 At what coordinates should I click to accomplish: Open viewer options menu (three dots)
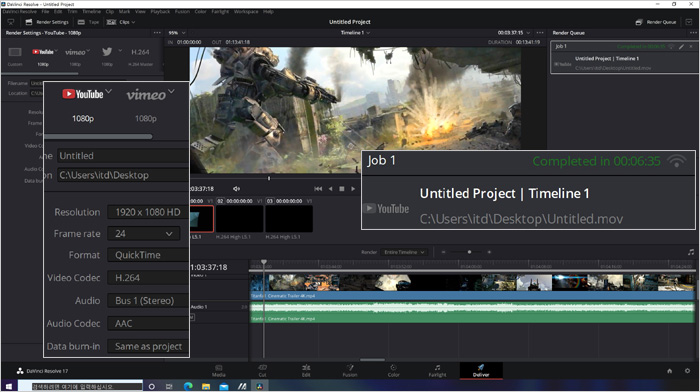click(x=540, y=33)
